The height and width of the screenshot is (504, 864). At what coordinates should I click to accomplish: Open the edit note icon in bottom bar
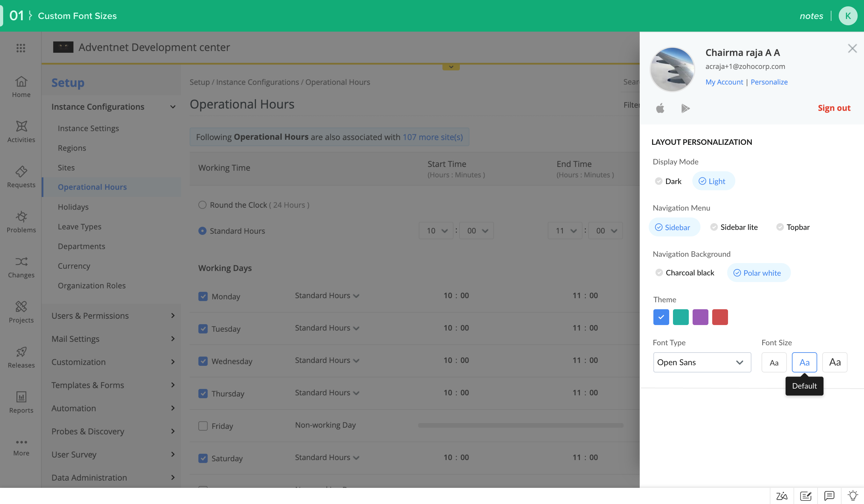(806, 496)
